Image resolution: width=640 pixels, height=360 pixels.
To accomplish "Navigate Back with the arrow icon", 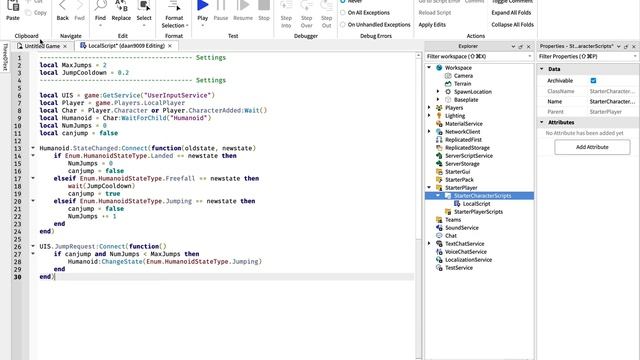I will (x=62, y=6).
